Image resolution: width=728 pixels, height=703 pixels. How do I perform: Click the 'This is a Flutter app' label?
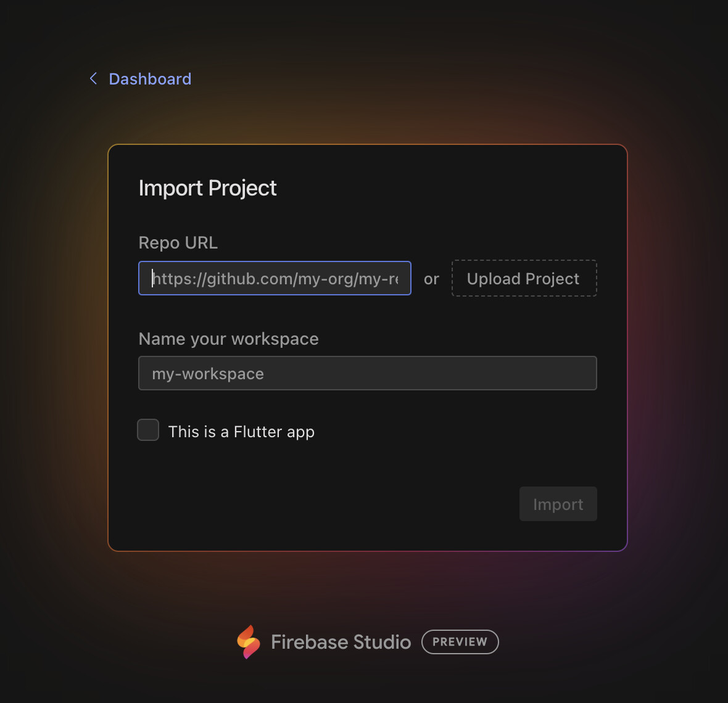241,432
